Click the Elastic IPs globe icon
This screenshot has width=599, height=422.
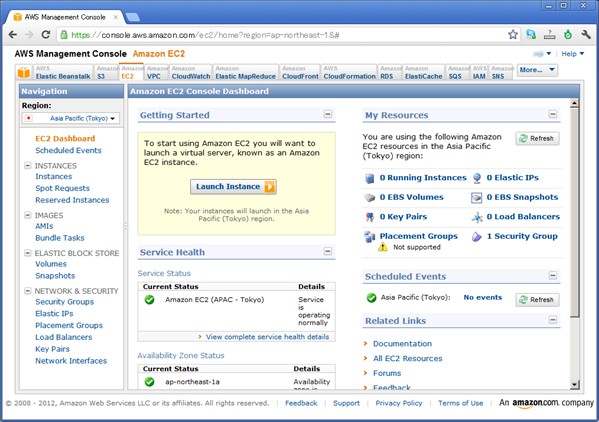[x=477, y=178]
